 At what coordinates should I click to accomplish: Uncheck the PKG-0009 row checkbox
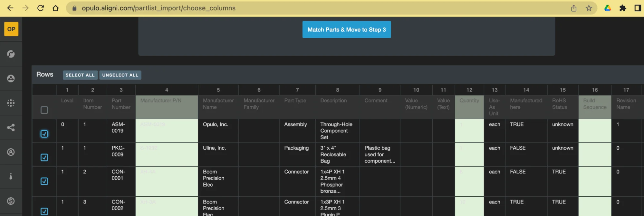(44, 157)
